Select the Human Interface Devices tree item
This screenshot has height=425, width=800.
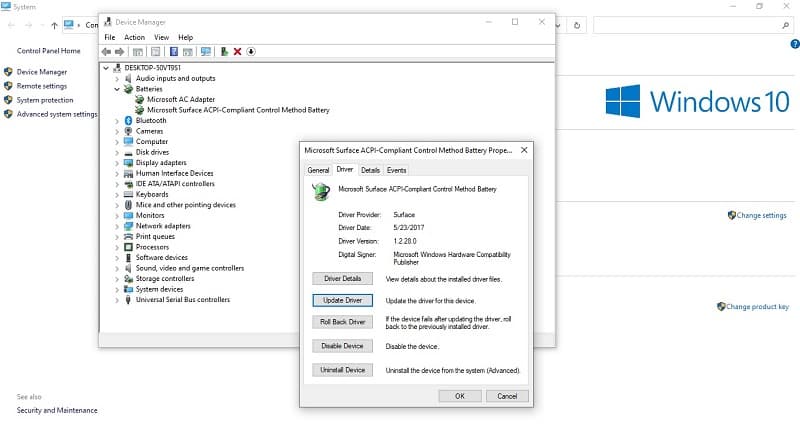[x=174, y=173]
